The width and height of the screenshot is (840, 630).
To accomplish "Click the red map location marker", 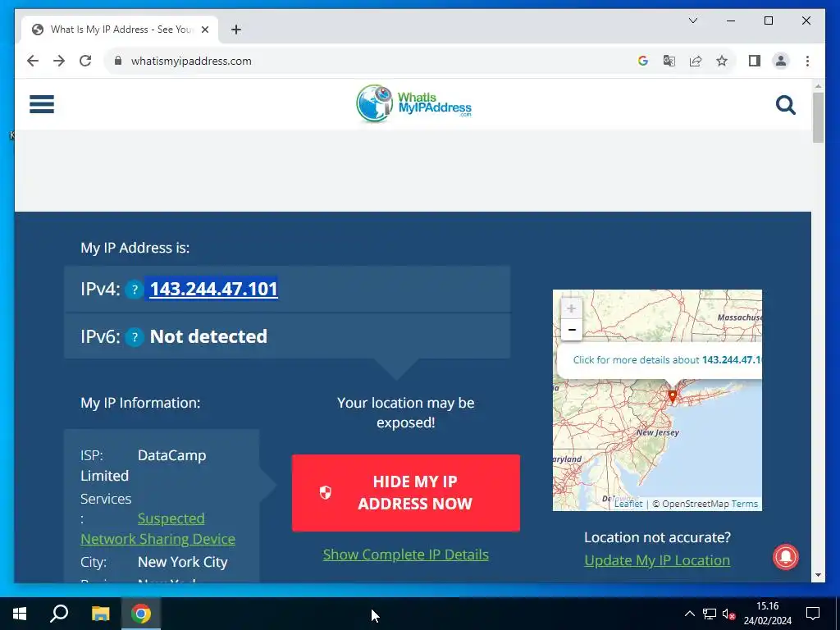I will tap(673, 396).
